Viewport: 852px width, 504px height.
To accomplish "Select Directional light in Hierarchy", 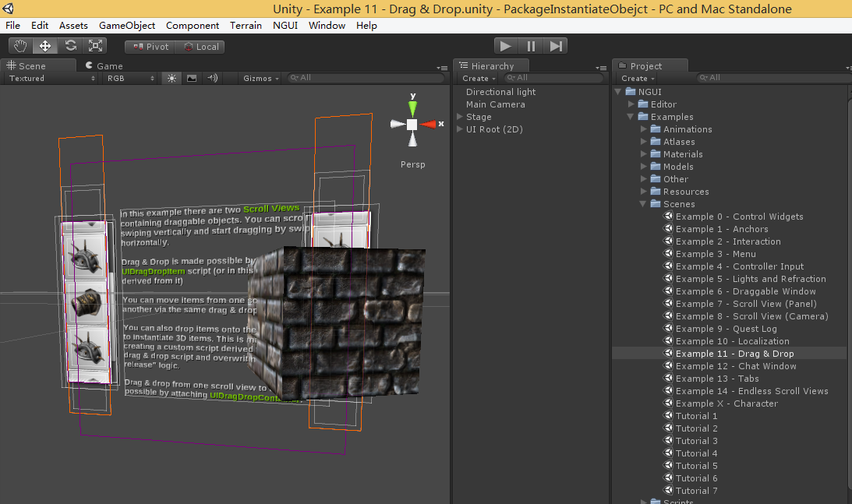I will (501, 92).
